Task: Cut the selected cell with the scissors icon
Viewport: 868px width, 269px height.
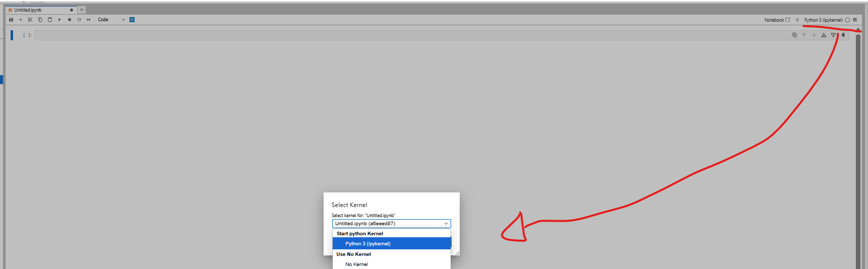Action: 30,20
